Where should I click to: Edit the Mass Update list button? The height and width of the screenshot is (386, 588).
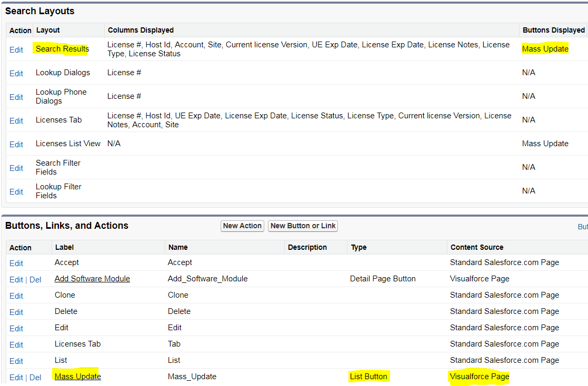[x=16, y=378]
